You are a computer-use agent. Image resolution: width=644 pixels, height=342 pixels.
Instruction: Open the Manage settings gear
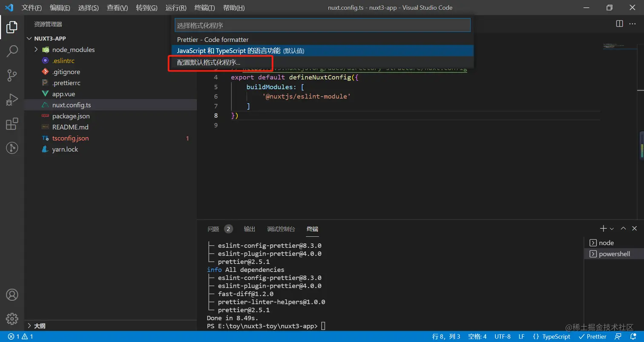tap(12, 319)
